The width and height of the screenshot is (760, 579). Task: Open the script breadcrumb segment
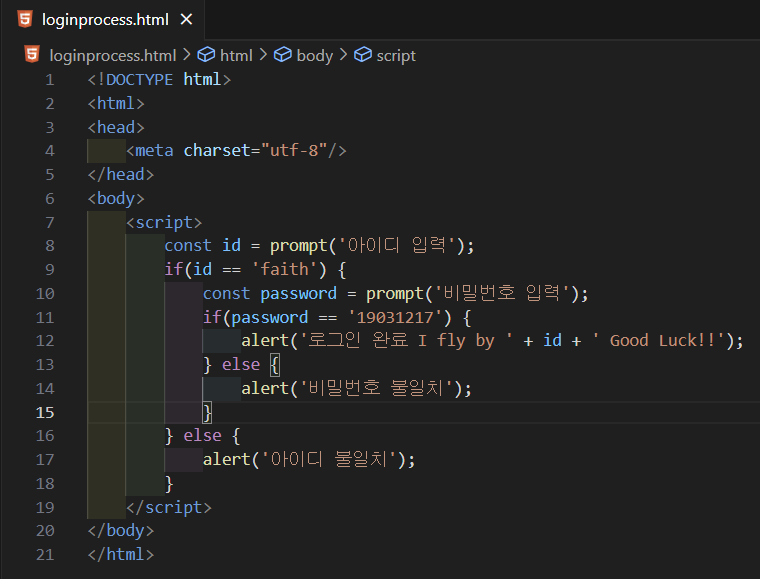coord(396,56)
